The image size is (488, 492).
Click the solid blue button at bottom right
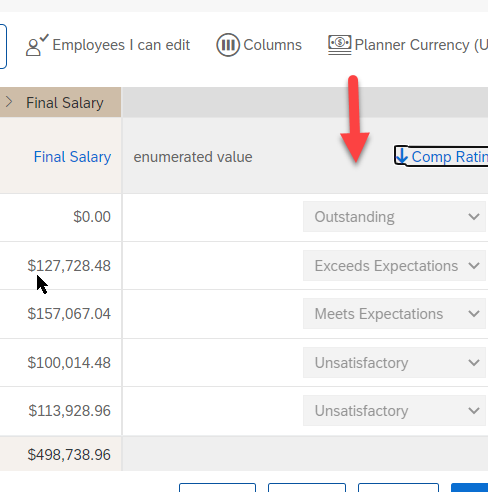click(469, 487)
